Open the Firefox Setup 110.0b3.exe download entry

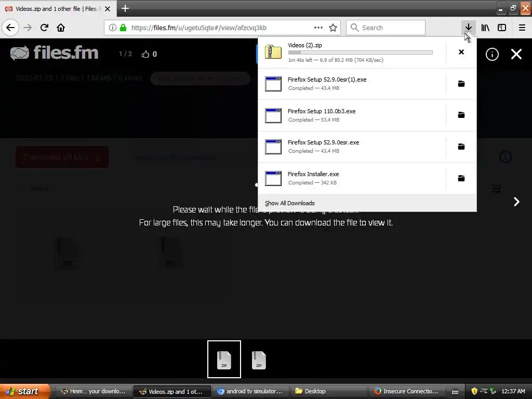tap(352, 115)
